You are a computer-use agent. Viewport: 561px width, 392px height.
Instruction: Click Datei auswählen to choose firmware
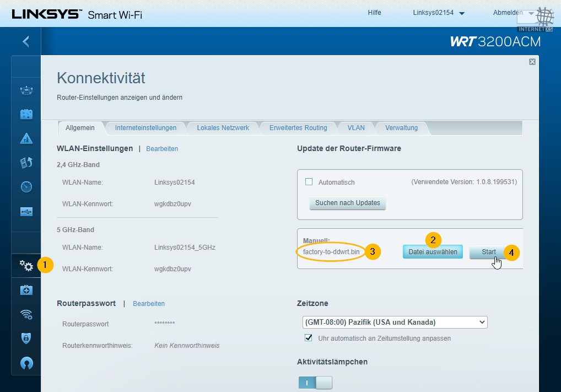click(x=433, y=251)
